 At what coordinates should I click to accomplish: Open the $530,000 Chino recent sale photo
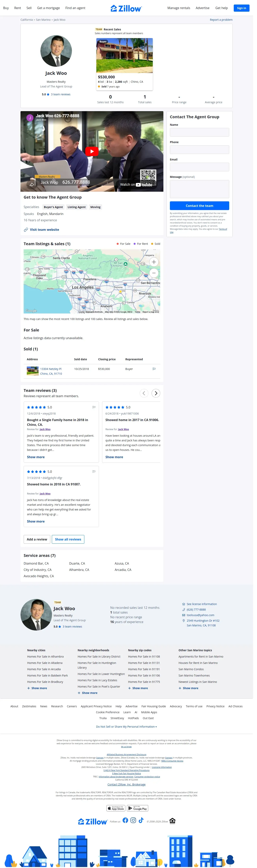pos(125,56)
